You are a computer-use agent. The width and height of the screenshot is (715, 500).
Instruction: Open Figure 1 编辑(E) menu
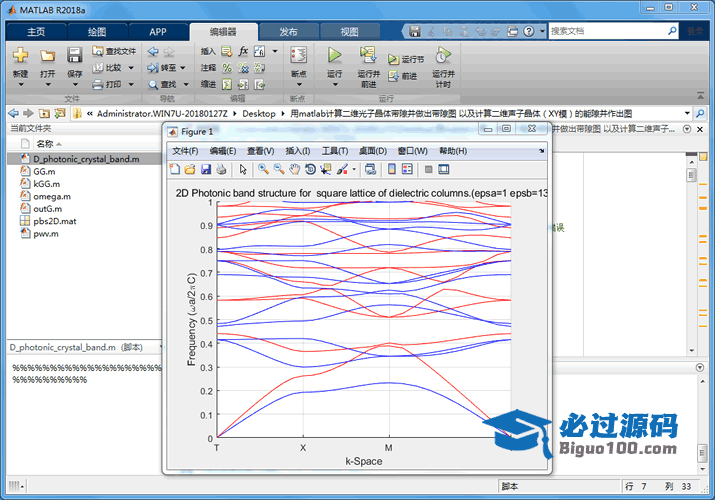[223, 151]
